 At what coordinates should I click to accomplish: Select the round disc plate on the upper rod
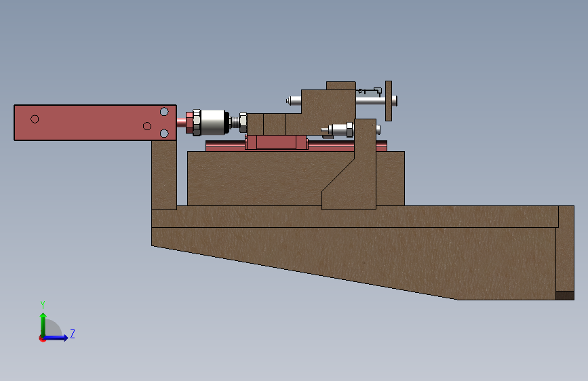pyautogui.click(x=389, y=101)
